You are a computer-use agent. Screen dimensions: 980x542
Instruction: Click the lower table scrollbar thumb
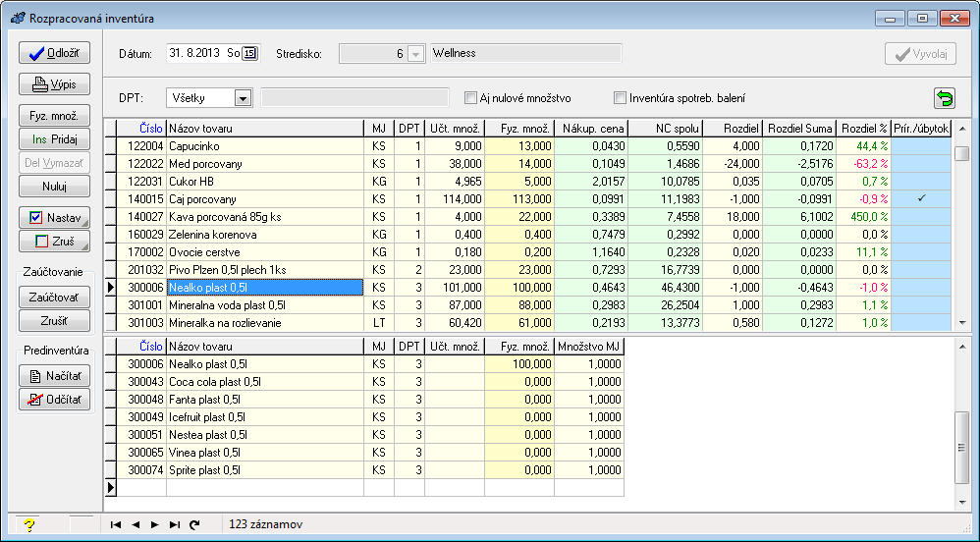pos(962,447)
